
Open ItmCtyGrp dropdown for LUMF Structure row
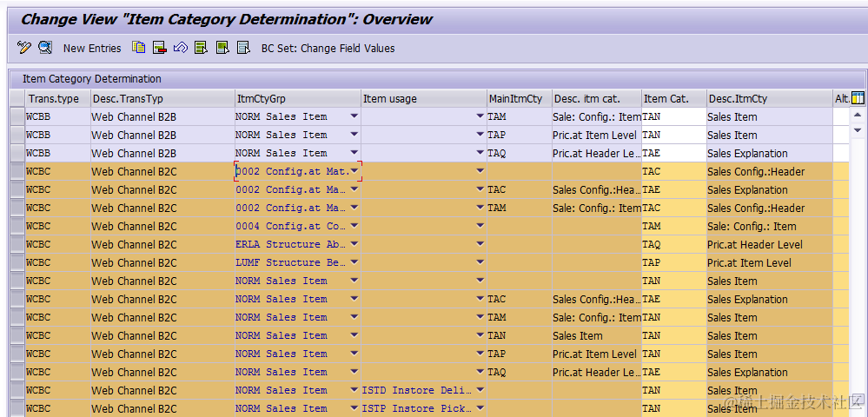tap(354, 262)
